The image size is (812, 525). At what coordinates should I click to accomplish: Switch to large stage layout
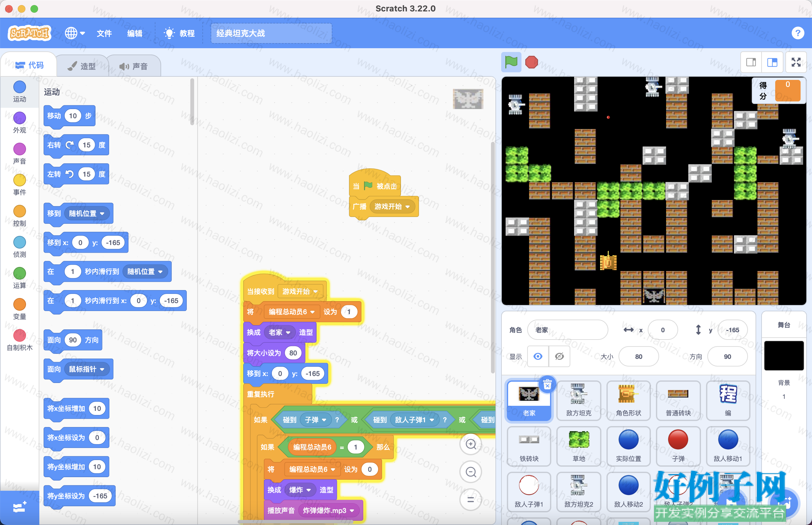click(772, 62)
